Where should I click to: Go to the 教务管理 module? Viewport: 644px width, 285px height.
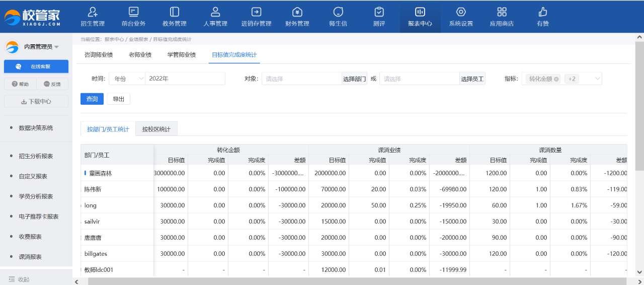(x=174, y=17)
